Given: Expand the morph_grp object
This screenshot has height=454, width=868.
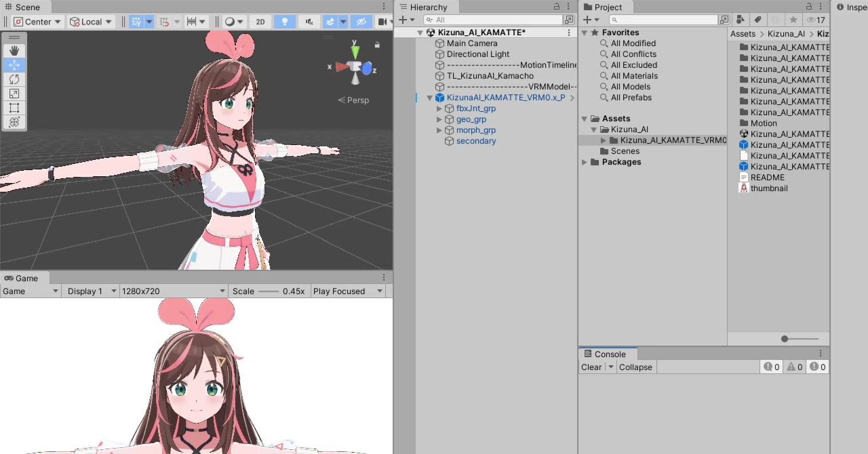Looking at the screenshot, I should coord(439,130).
